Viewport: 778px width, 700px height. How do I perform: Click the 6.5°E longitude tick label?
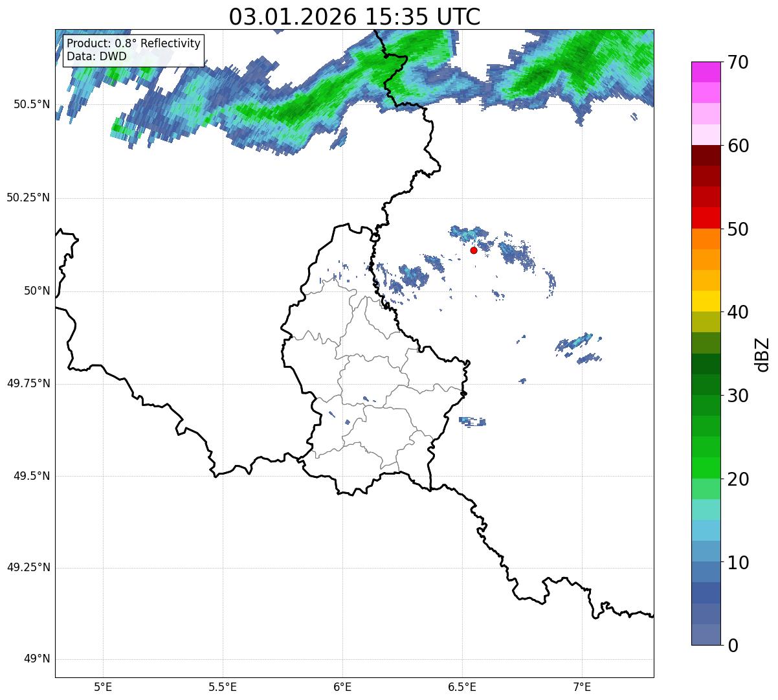(x=462, y=686)
